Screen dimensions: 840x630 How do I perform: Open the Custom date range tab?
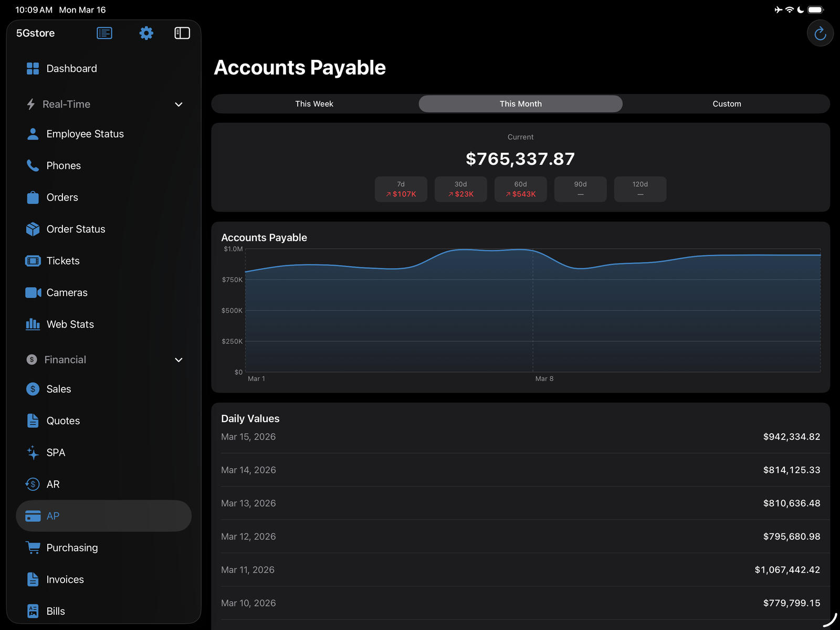click(x=727, y=103)
